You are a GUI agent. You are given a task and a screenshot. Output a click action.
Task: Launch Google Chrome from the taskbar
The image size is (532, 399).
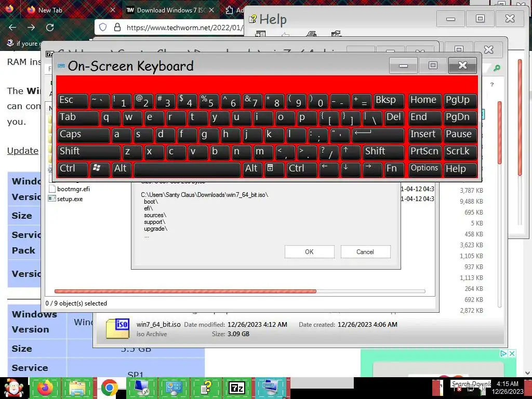(x=109, y=388)
